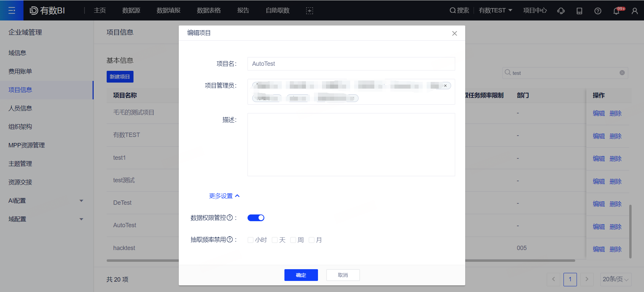Click the user profile icon
The width and height of the screenshot is (644, 292).
[x=635, y=11]
